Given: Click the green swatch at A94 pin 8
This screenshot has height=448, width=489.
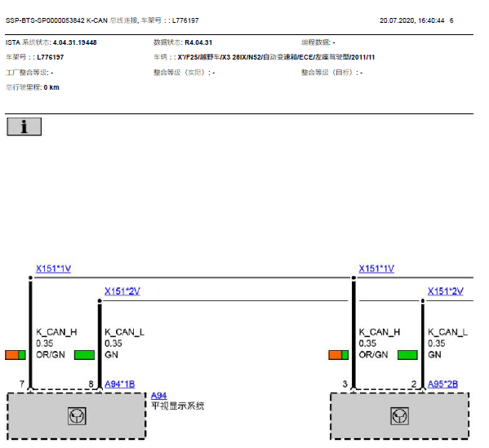Looking at the screenshot, I should [x=85, y=355].
